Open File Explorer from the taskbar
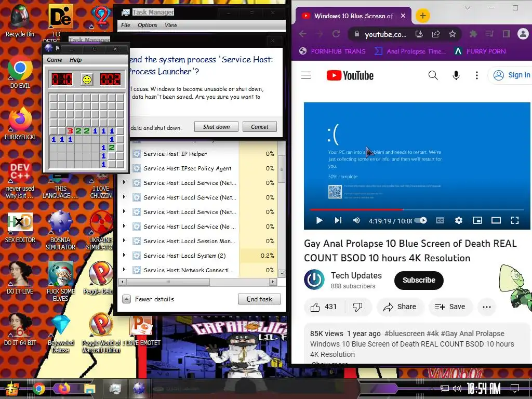The width and height of the screenshot is (532, 399). tap(89, 389)
